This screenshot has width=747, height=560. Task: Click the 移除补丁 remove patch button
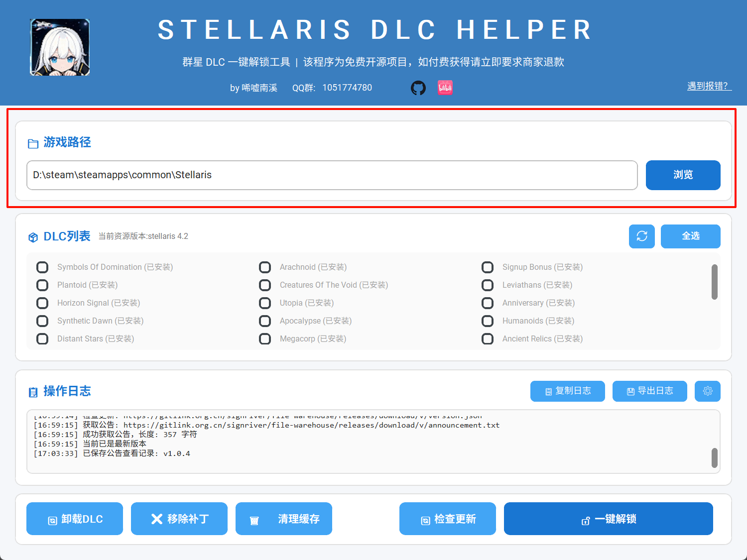coord(179,519)
